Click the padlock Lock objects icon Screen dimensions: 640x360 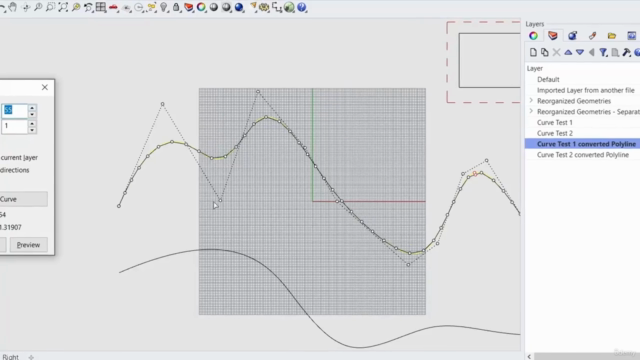coord(176,7)
